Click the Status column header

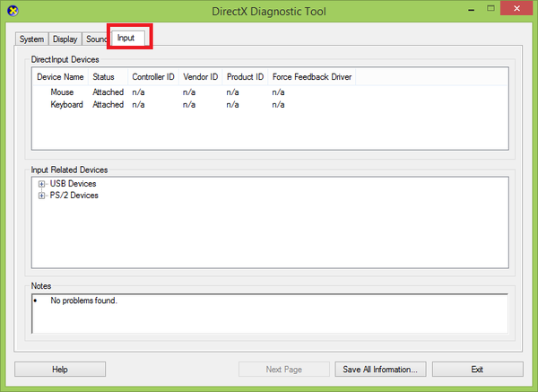(108, 77)
